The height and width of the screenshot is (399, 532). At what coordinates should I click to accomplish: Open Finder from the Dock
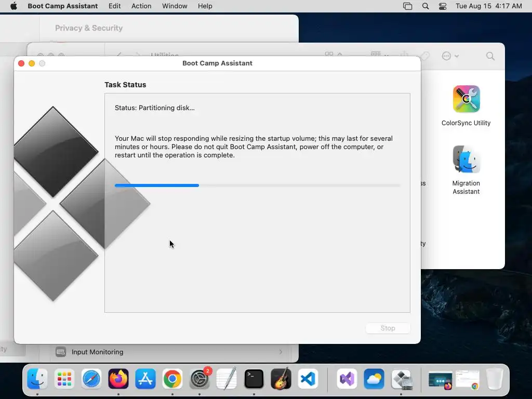pyautogui.click(x=37, y=379)
